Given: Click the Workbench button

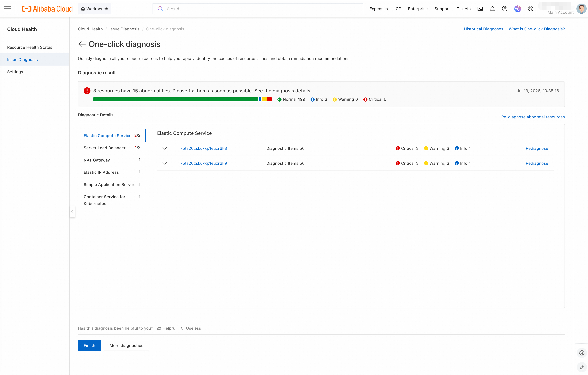Looking at the screenshot, I should pos(95,9).
